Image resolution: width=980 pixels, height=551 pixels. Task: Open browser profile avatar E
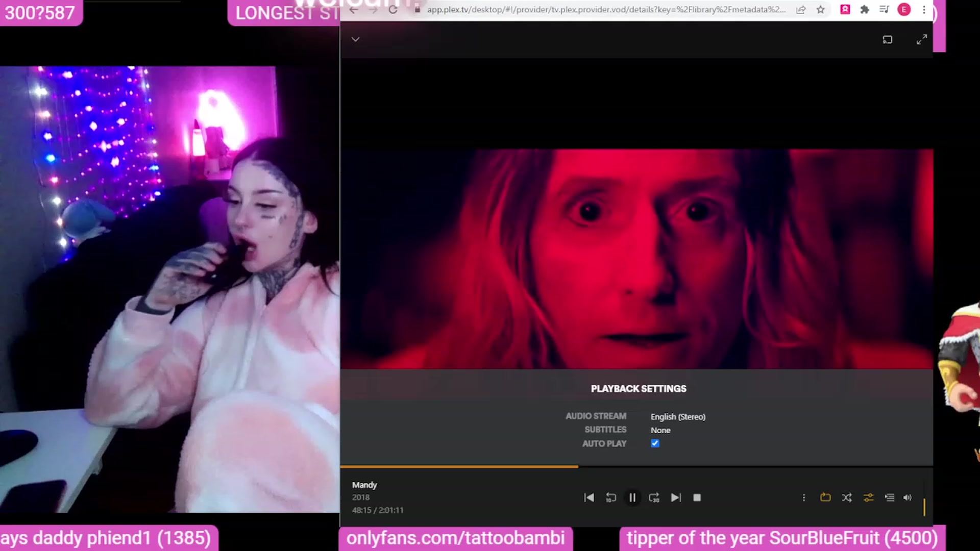click(904, 9)
